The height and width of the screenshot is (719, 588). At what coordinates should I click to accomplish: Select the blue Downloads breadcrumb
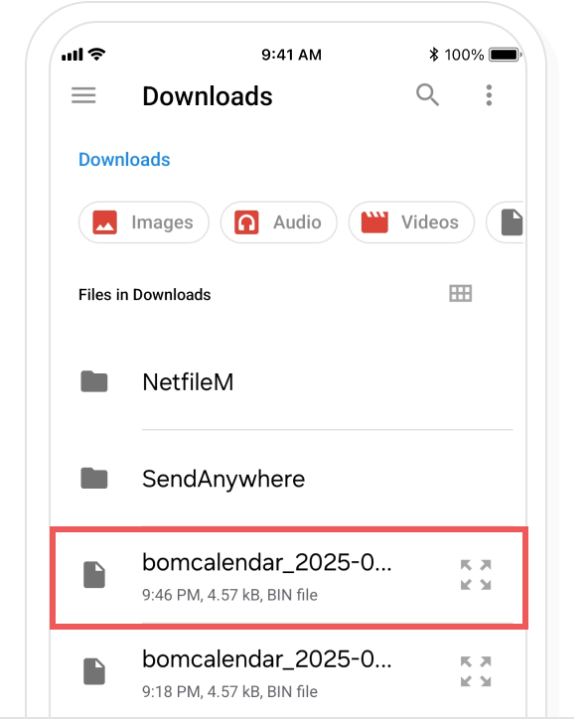[x=124, y=160]
